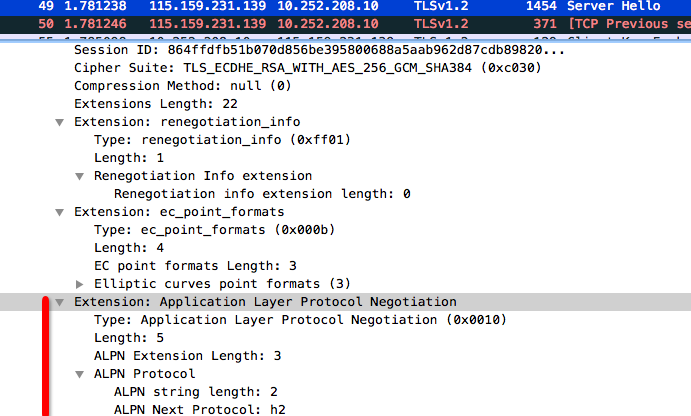The height and width of the screenshot is (416, 691).
Task: Collapse the ALPN Protocol subtree
Action: [79, 375]
